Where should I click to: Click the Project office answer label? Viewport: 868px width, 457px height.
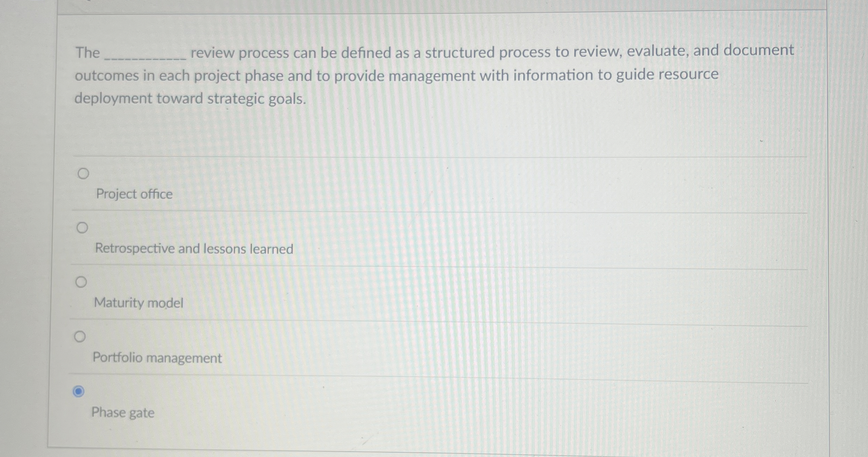point(133,194)
